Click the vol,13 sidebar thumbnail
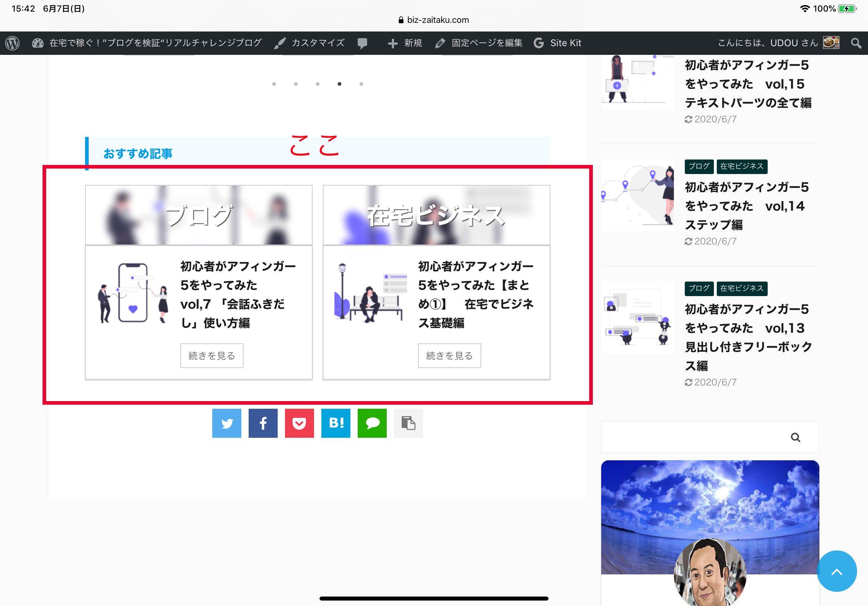Screen dimensions: 868x606 coord(638,318)
